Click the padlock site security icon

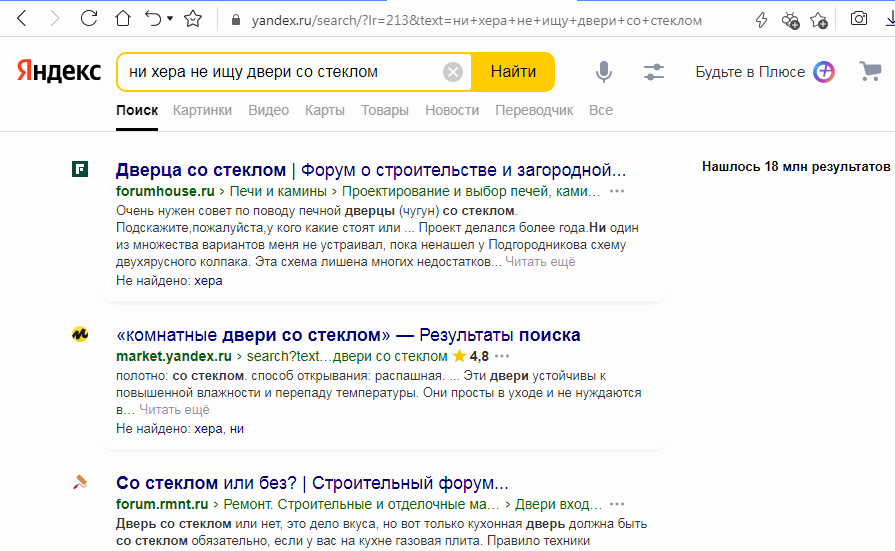pyautogui.click(x=236, y=21)
